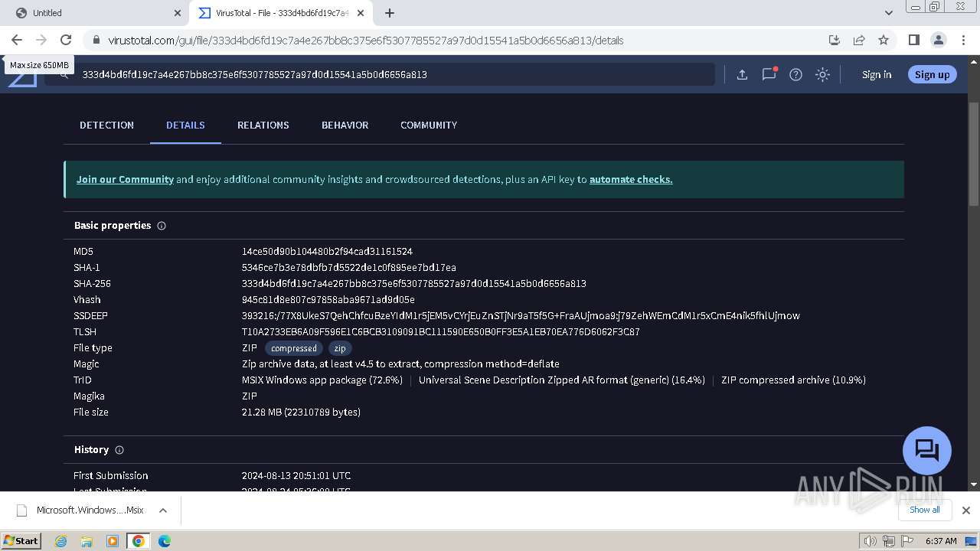Launch Microsoft Edge from the taskbar
The height and width of the screenshot is (551, 980).
164,541
